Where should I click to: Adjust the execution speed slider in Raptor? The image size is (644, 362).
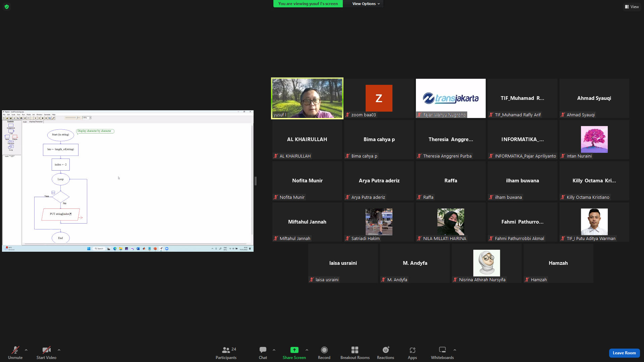(x=72, y=118)
